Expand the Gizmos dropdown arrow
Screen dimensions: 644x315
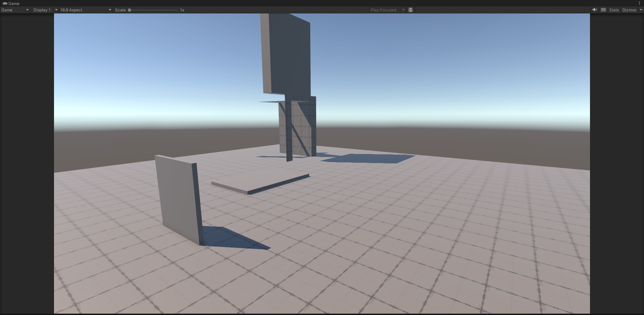point(641,10)
